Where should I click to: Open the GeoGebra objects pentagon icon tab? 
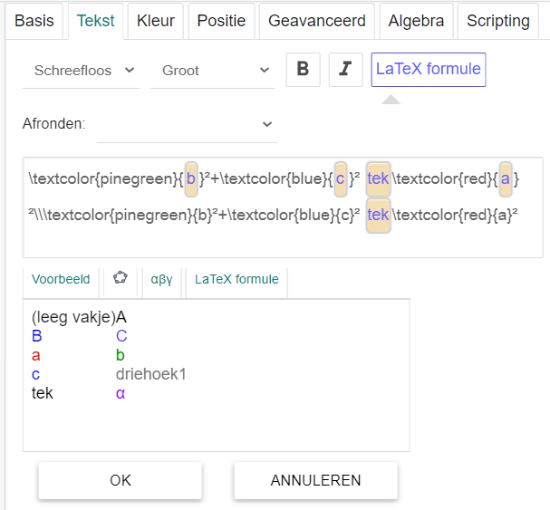pos(120,278)
